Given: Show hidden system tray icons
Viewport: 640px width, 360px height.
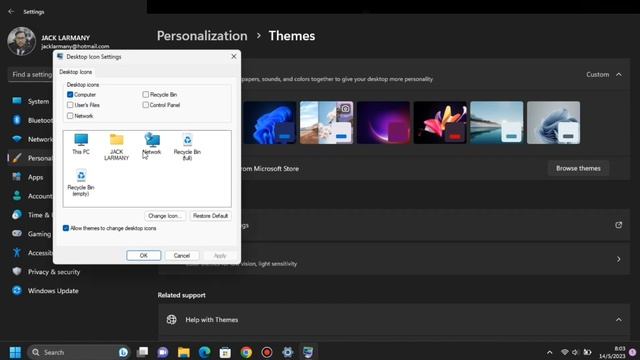Looking at the screenshot, I should [549, 352].
